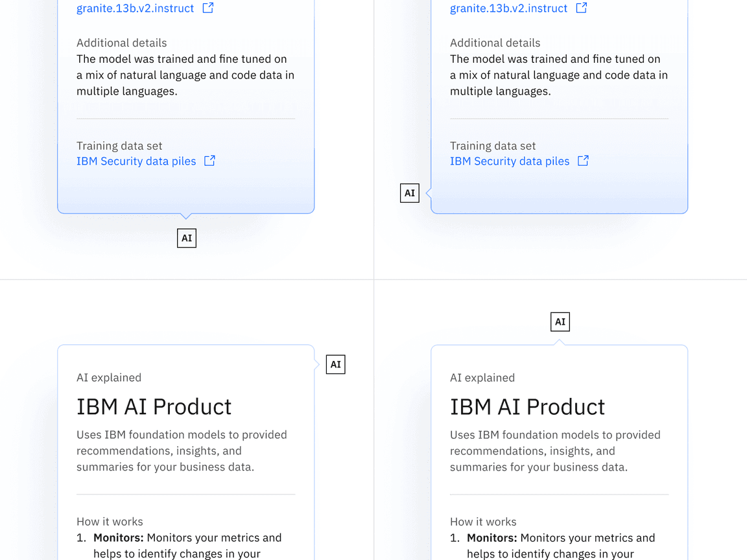Click the external link icon next to IBM Security data piles in the second card
Screen dimensions: 747x560
[x=582, y=160]
